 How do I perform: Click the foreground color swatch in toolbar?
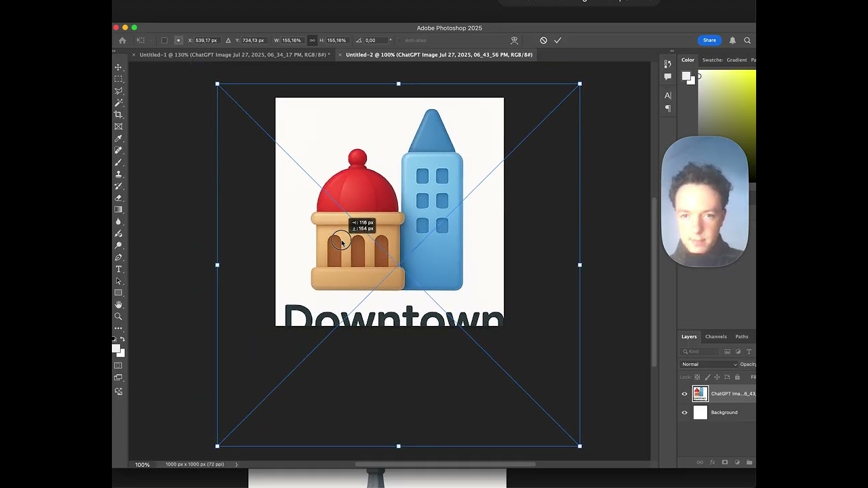pos(115,348)
